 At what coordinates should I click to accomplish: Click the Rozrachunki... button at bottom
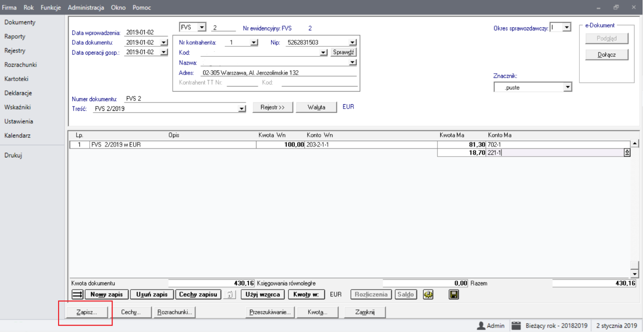(x=174, y=312)
